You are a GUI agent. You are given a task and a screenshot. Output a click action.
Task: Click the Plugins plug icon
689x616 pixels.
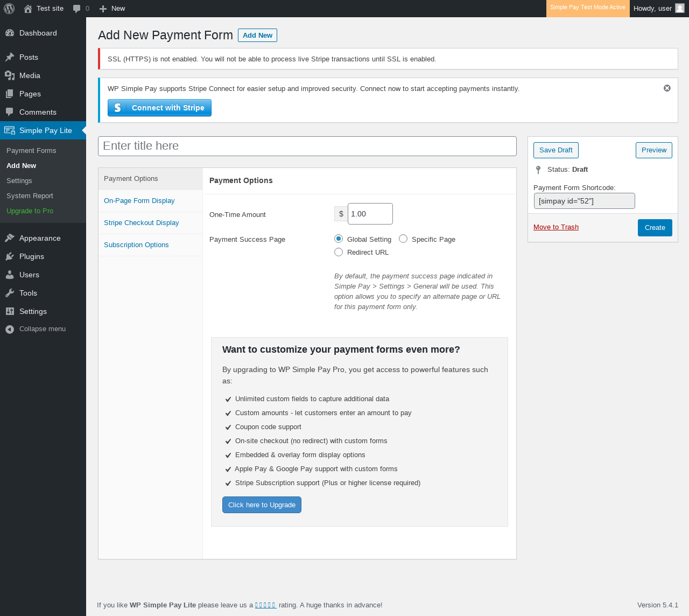pyautogui.click(x=10, y=256)
